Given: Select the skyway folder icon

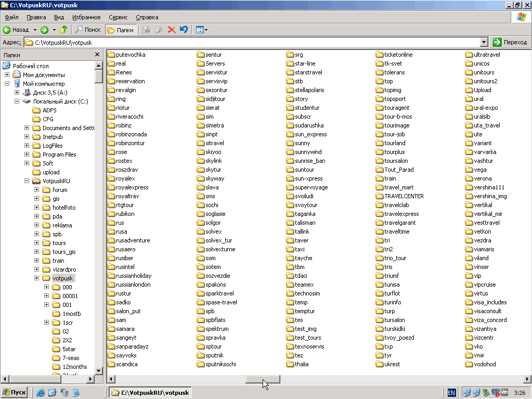Looking at the screenshot, I should (201, 178).
